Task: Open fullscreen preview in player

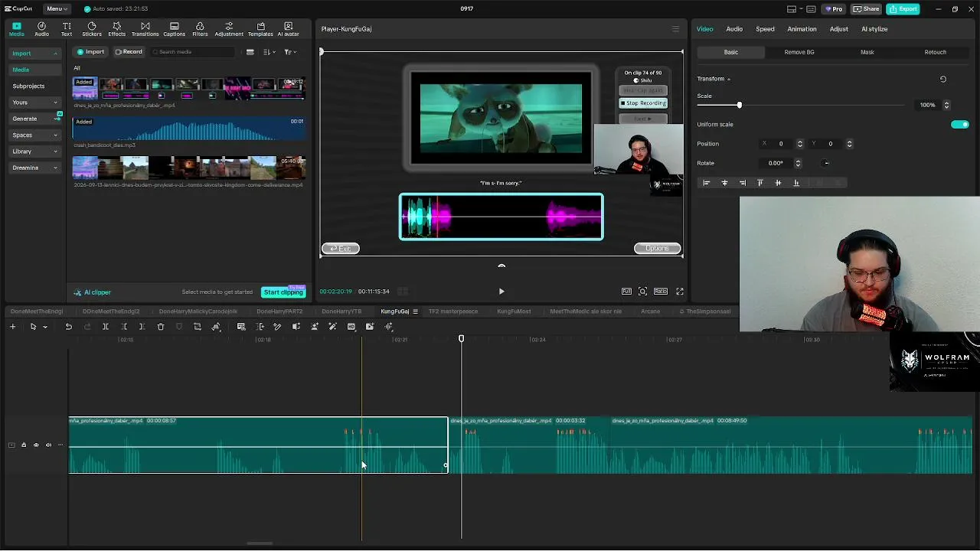Action: click(680, 292)
